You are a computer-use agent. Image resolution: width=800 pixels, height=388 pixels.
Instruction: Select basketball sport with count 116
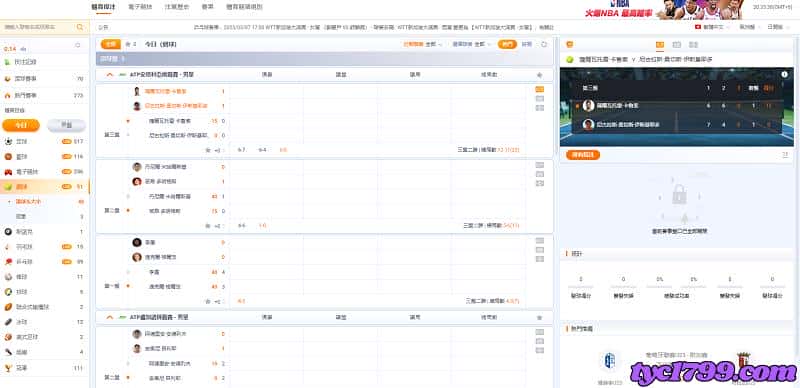click(x=44, y=157)
